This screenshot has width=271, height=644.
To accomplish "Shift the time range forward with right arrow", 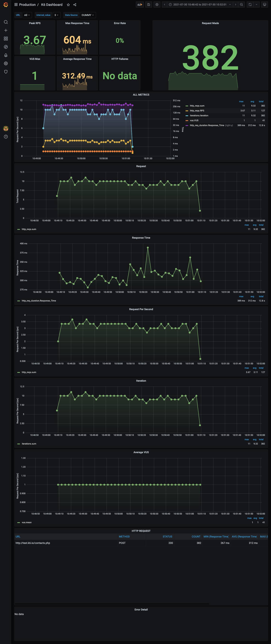I will (235, 5).
